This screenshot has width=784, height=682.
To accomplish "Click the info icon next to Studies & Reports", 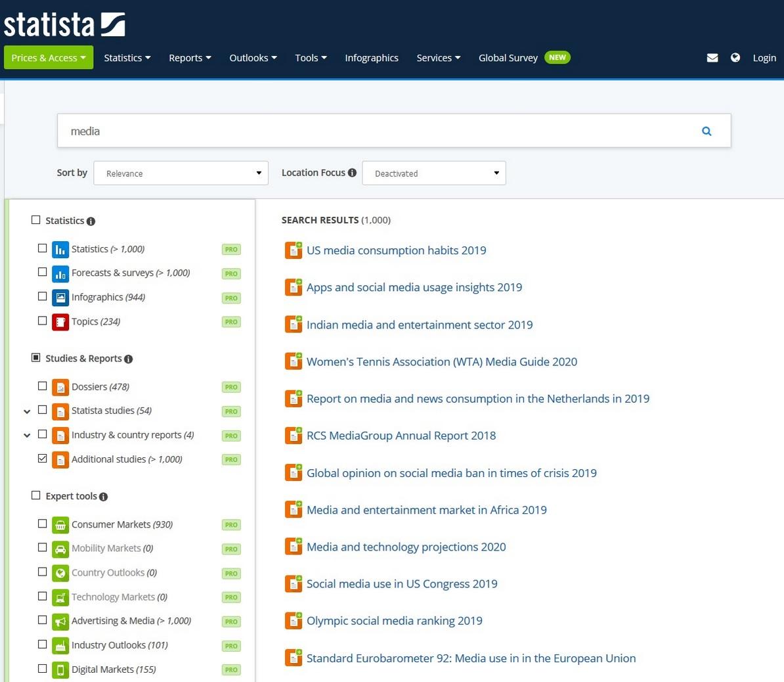I will pyautogui.click(x=128, y=359).
